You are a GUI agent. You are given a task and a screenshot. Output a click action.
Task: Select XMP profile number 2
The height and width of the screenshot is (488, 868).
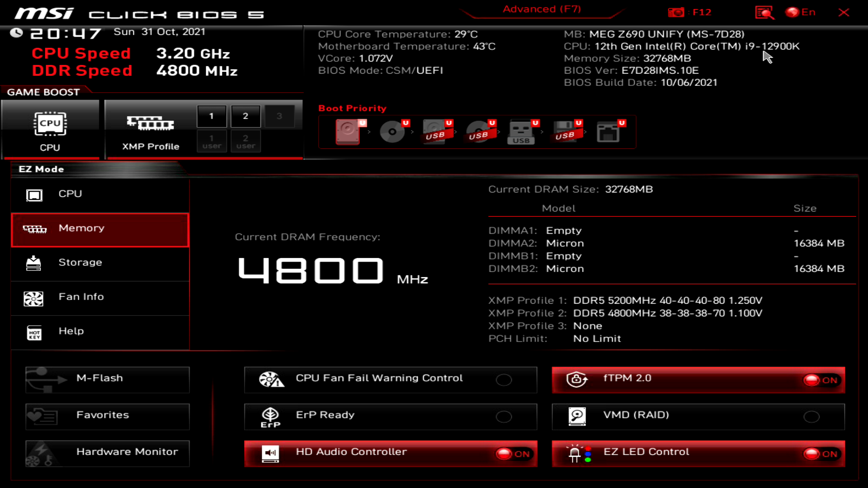pyautogui.click(x=245, y=116)
